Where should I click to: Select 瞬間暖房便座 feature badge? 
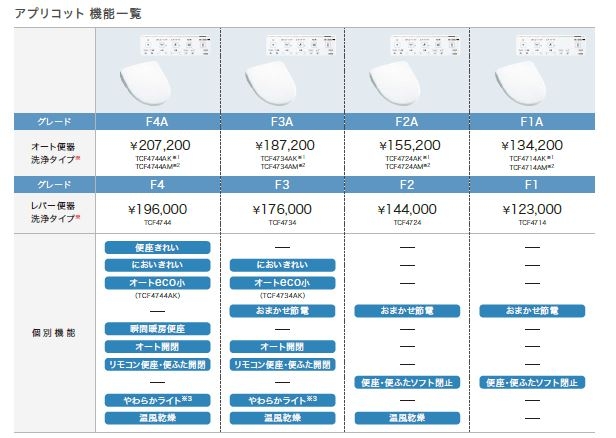(x=157, y=328)
